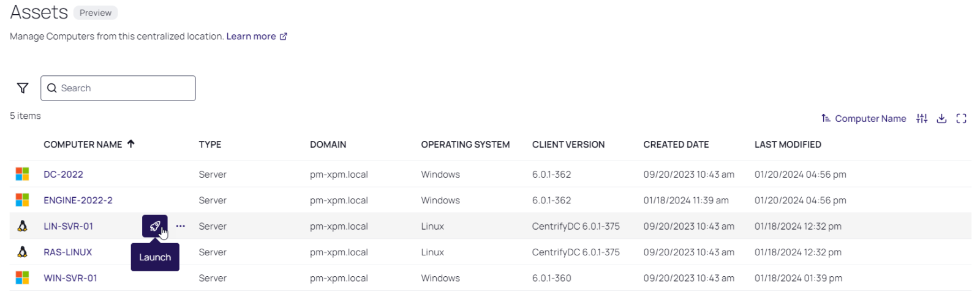Click the download export icon
The width and height of the screenshot is (980, 305).
(x=942, y=119)
